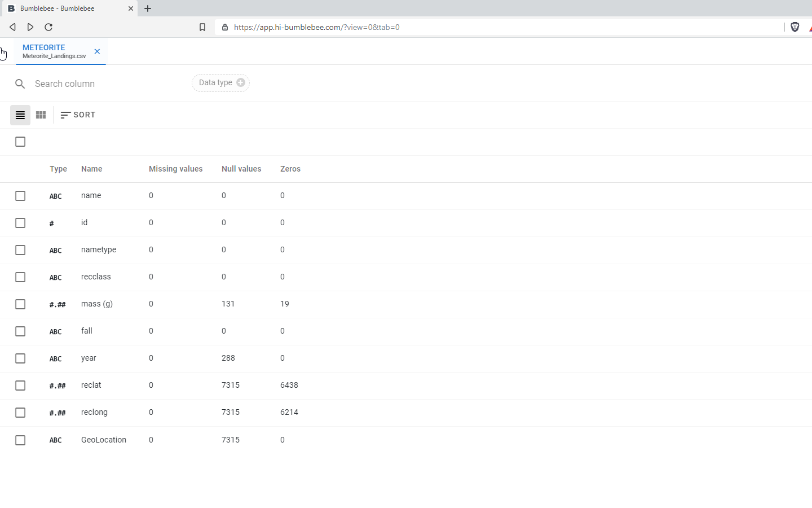Open the SORT options
812x508 pixels.
pyautogui.click(x=78, y=115)
